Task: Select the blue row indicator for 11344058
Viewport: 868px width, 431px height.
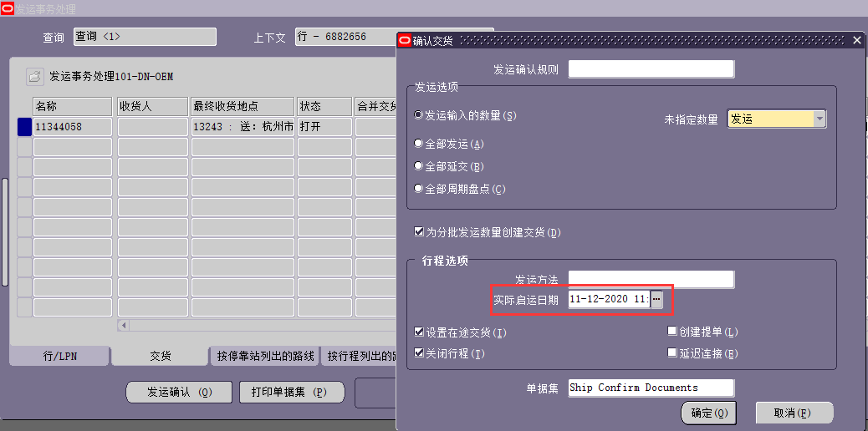Action: pyautogui.click(x=24, y=127)
